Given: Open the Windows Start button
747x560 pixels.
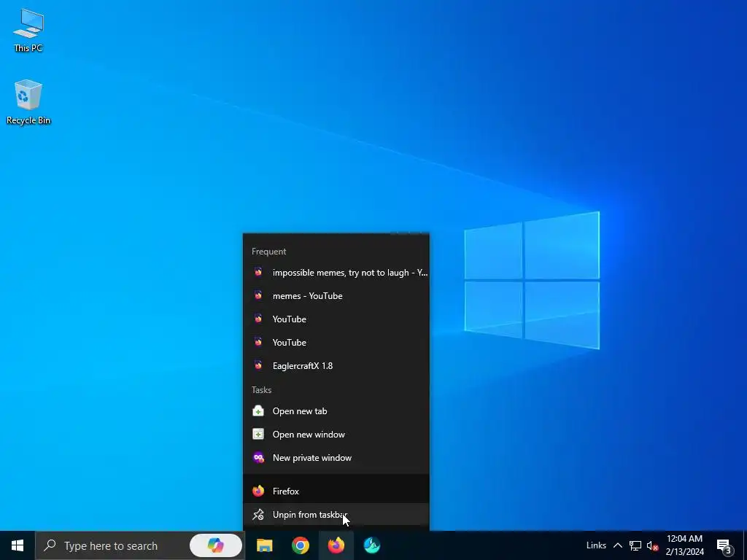Looking at the screenshot, I should point(18,545).
